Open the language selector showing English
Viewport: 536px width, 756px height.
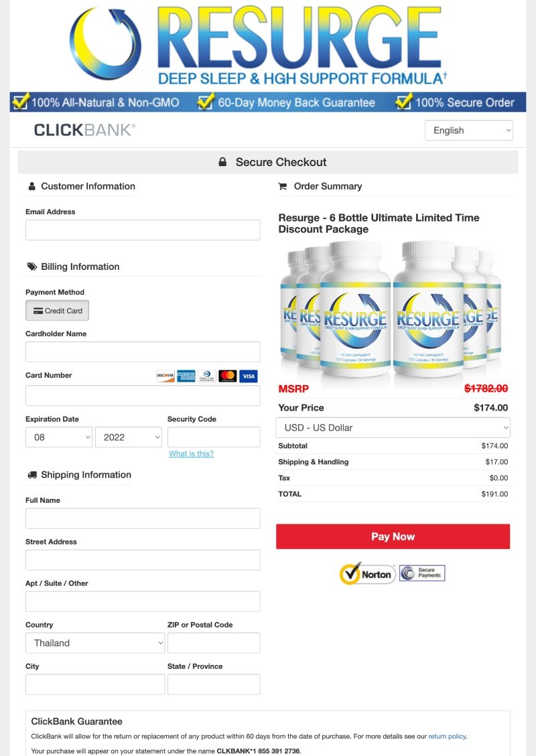(468, 130)
